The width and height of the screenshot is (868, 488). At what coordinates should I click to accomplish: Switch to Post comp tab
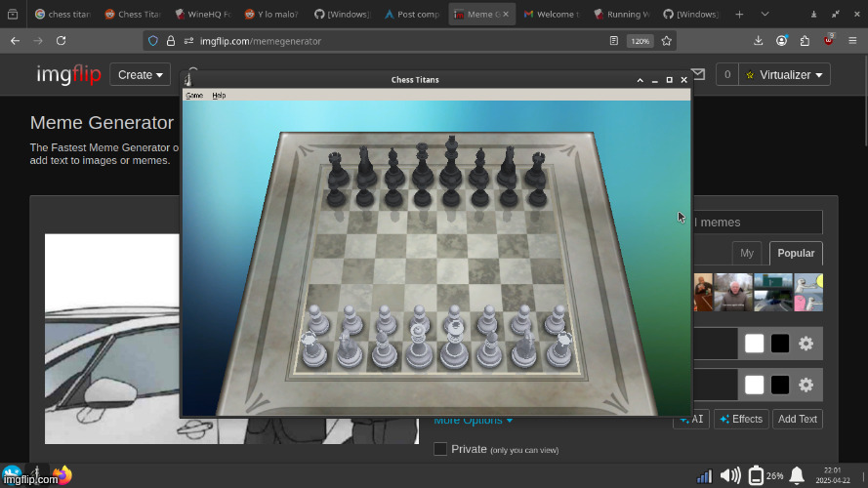point(412,15)
